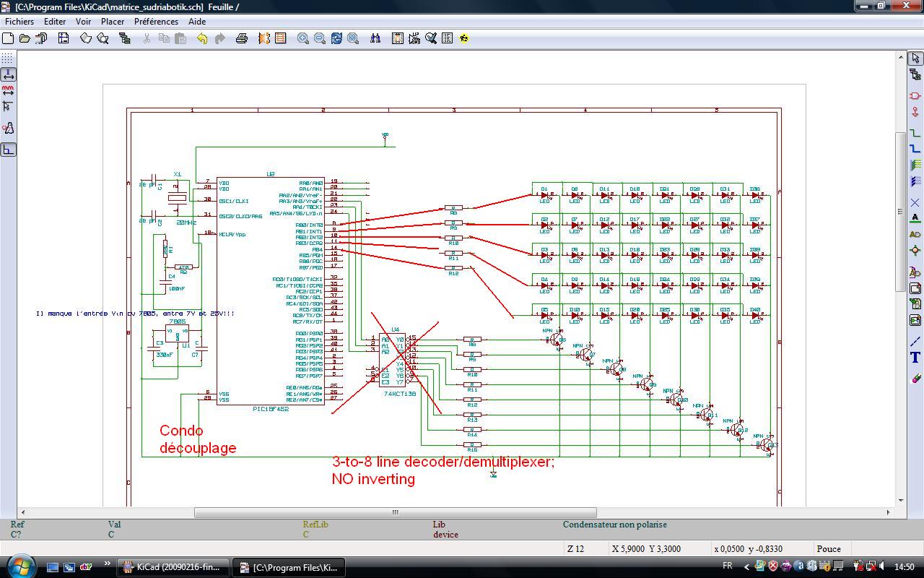Select the Delete items tool

point(915,377)
